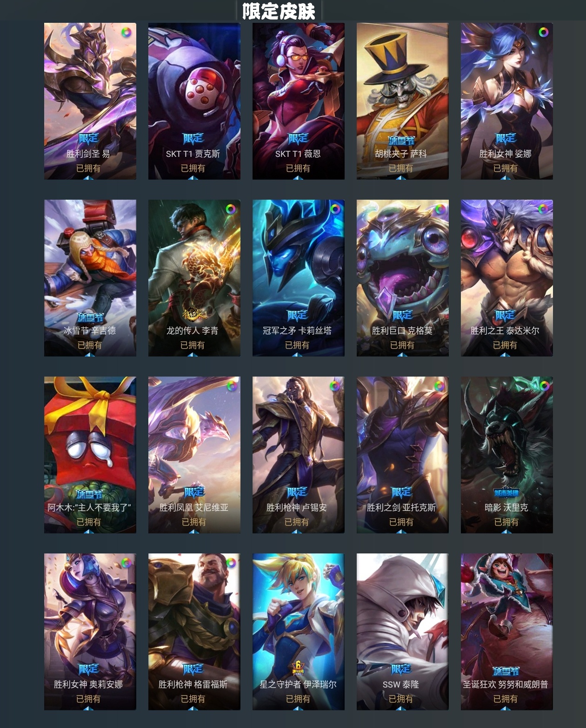Click chroma color wheel on 胜利剑圣 易 card
Image resolution: width=586 pixels, height=728 pixels.
pyautogui.click(x=126, y=33)
